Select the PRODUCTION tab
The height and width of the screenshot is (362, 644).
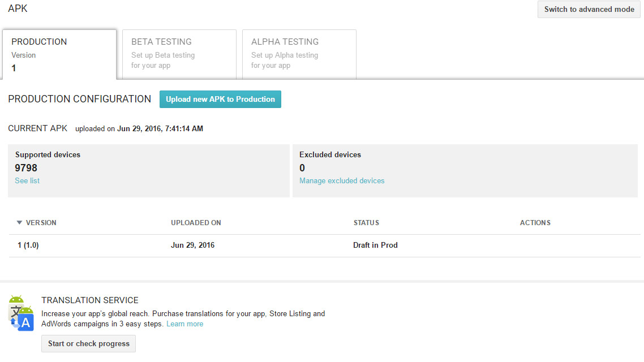click(59, 54)
